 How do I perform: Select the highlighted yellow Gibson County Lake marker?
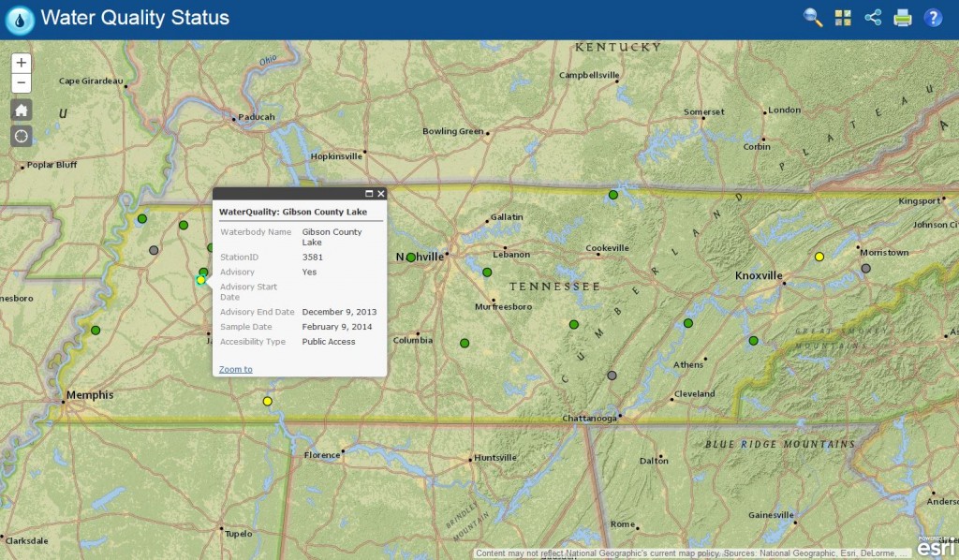pyautogui.click(x=200, y=280)
